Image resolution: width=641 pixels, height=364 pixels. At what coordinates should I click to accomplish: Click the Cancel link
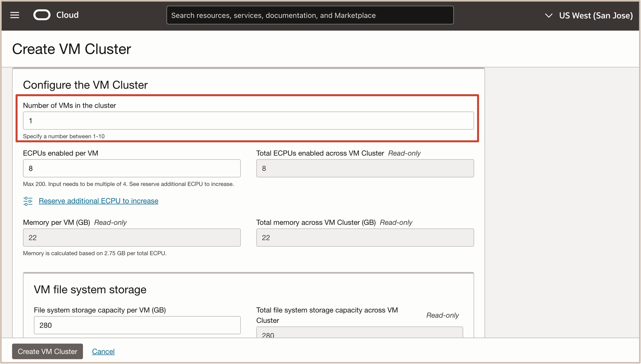point(103,351)
